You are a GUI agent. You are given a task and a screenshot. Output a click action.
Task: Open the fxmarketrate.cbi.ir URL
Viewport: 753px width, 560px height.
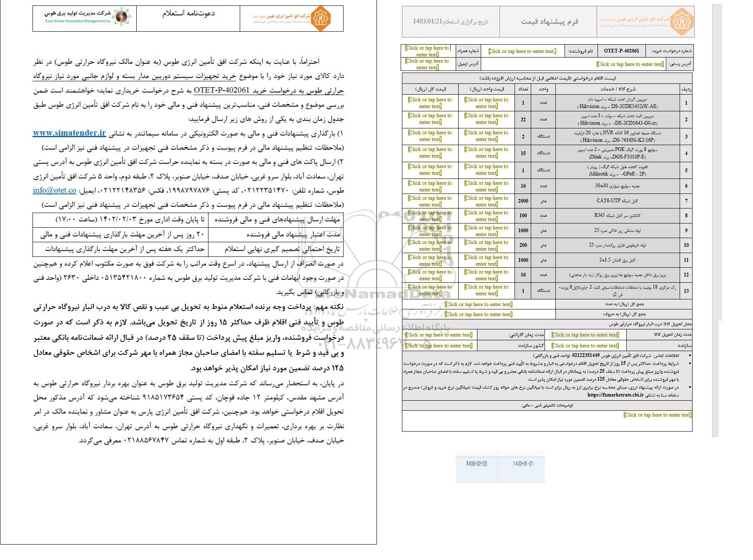(615, 394)
